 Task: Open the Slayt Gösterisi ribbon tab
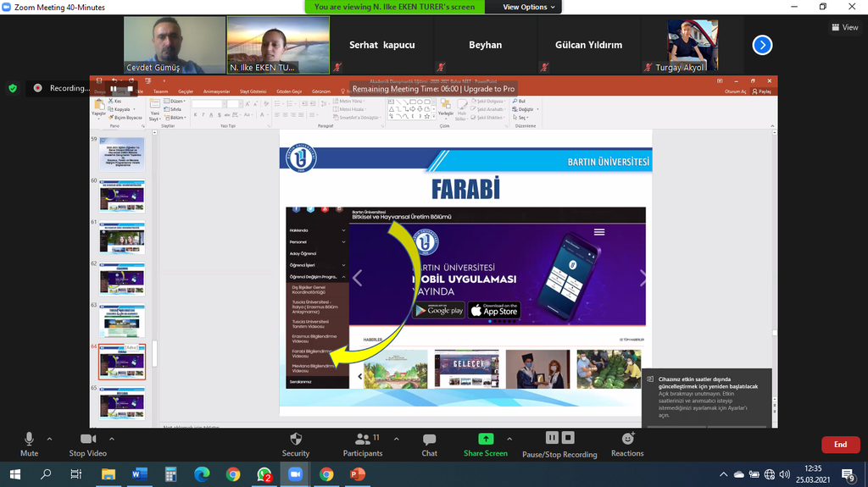click(253, 91)
